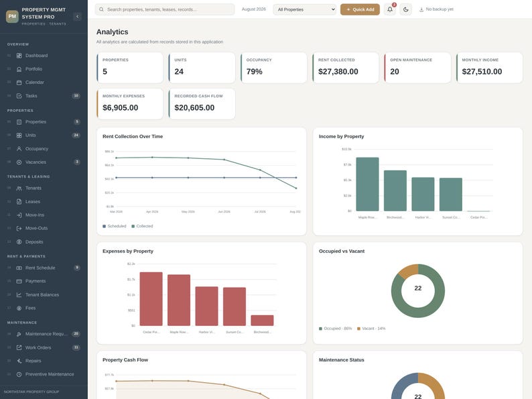Click the Occupancy 79% stat card

point(274,68)
